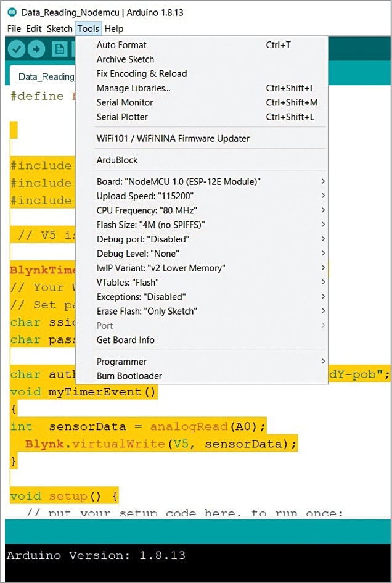Click the New sketch toolbar icon

click(x=59, y=49)
